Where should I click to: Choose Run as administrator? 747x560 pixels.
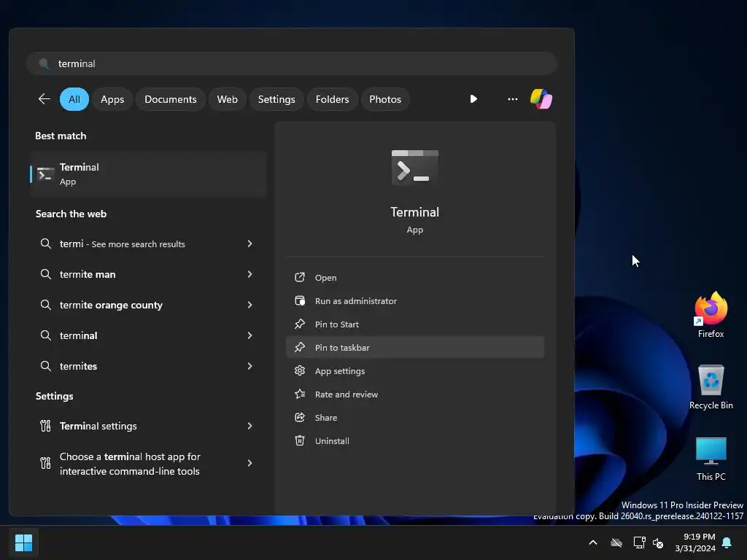click(415, 301)
